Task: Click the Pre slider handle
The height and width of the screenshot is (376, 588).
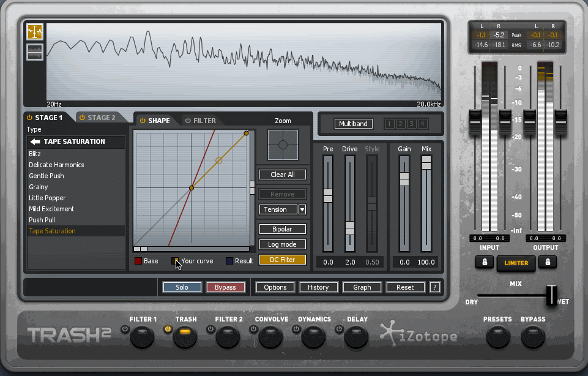Action: (x=328, y=195)
